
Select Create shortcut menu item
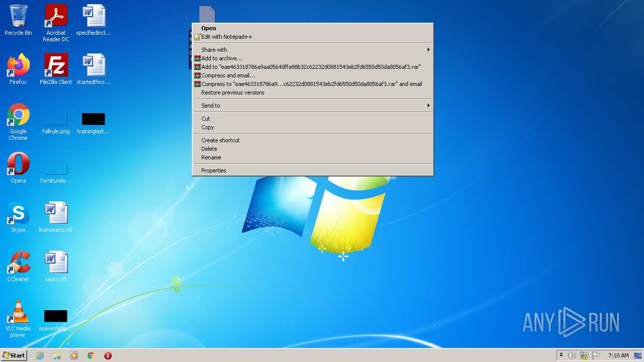tap(312, 140)
